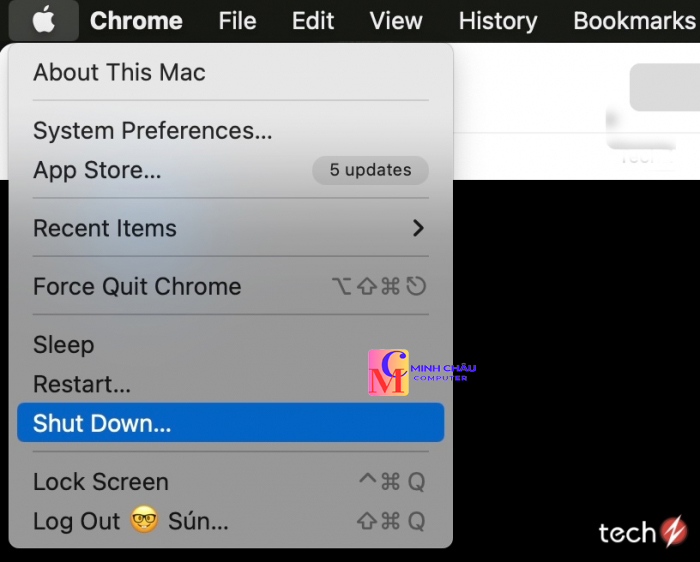
Task: Choose Force Quit Chrome
Action: 137,287
